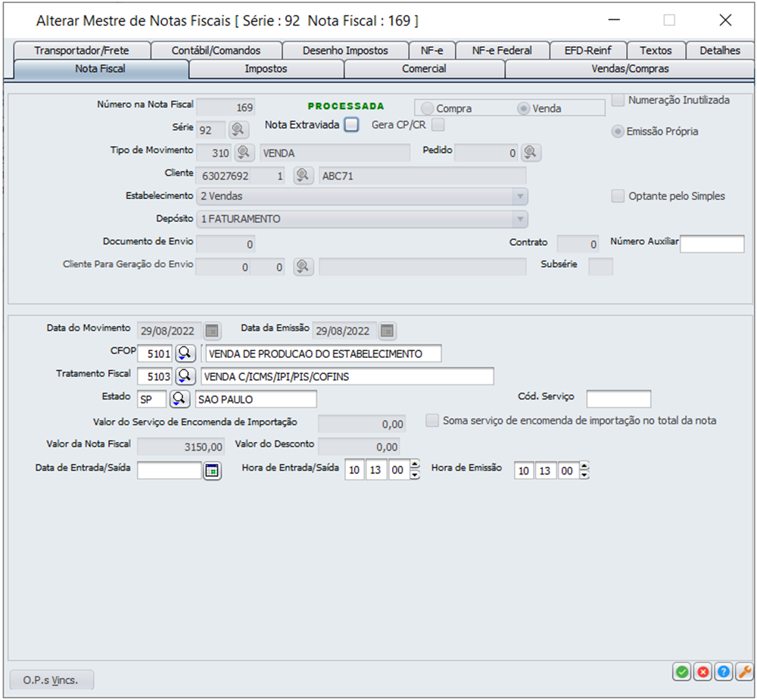The width and height of the screenshot is (757, 700).
Task: Select the Venda radio button
Action: tap(523, 108)
